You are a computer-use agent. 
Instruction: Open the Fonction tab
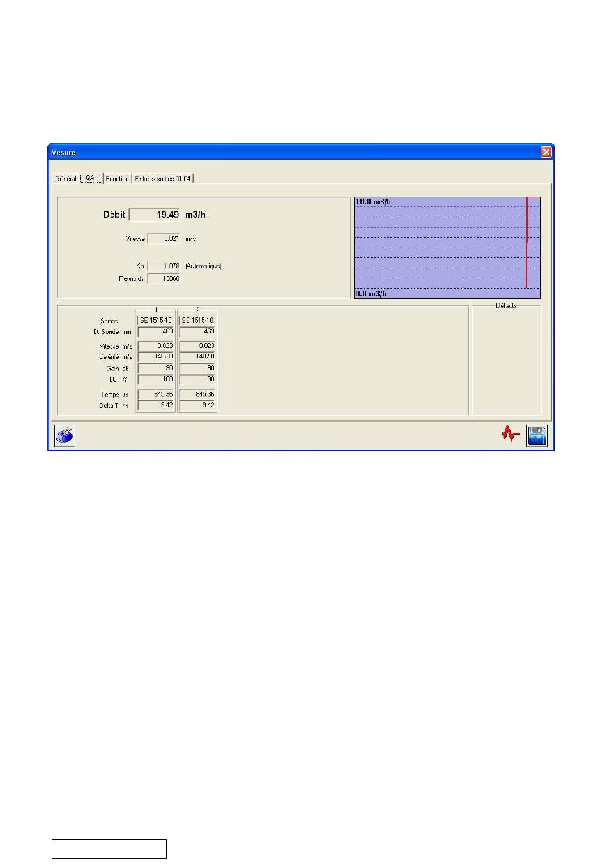pyautogui.click(x=117, y=179)
